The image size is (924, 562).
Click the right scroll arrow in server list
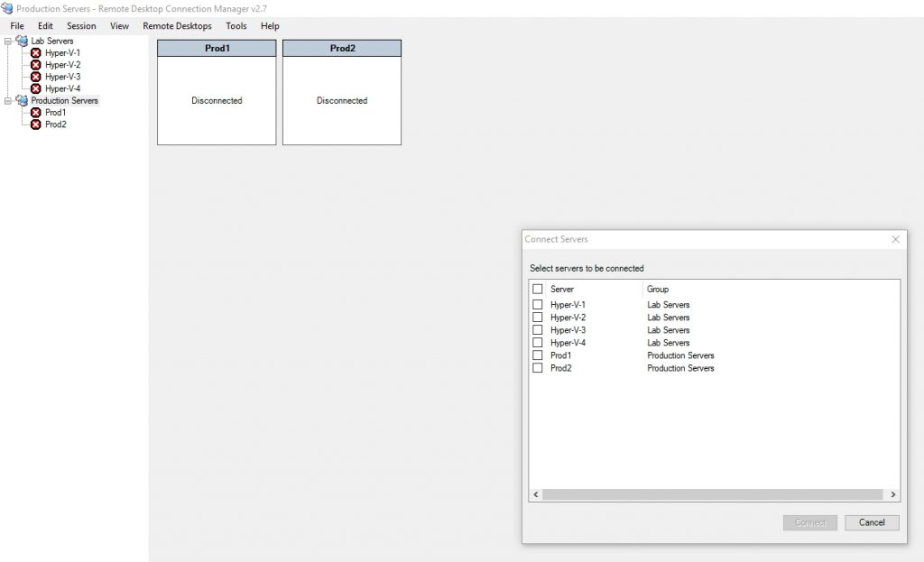893,495
